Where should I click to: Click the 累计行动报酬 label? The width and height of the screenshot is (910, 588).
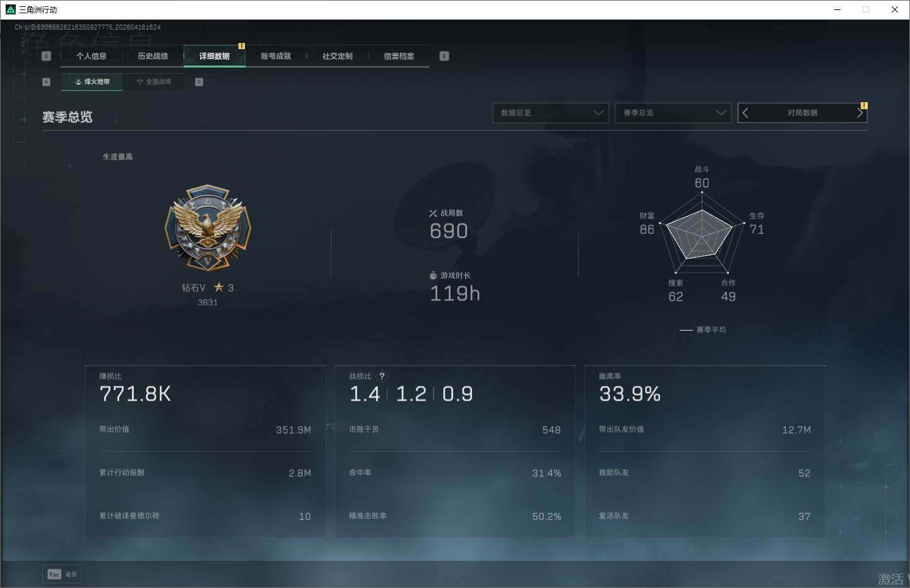122,473
